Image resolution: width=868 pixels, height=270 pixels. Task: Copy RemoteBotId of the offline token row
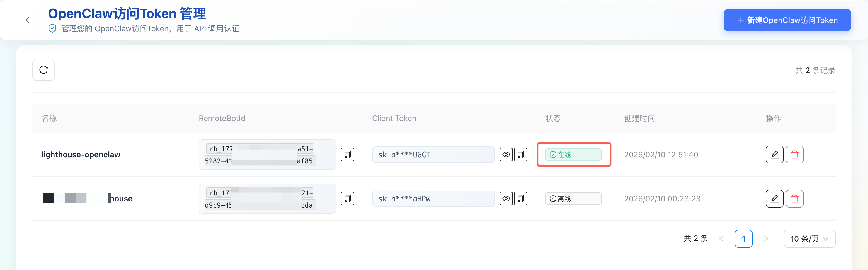tap(347, 199)
